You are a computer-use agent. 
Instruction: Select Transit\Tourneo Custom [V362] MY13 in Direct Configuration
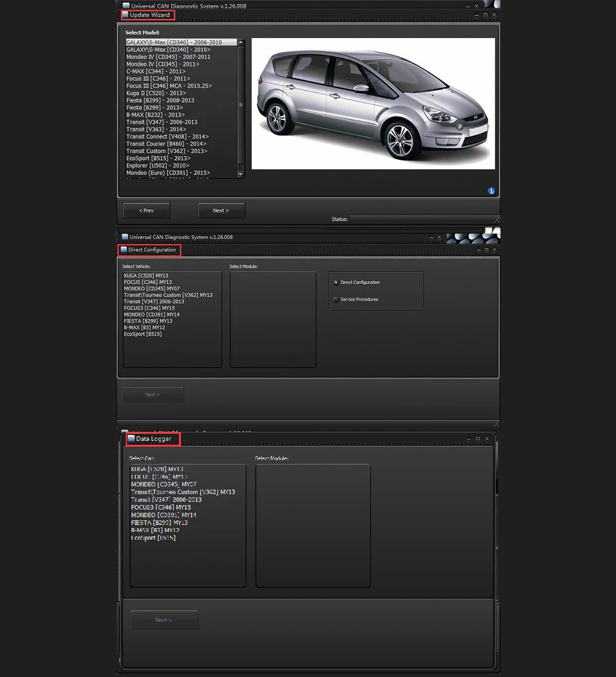[x=168, y=295]
